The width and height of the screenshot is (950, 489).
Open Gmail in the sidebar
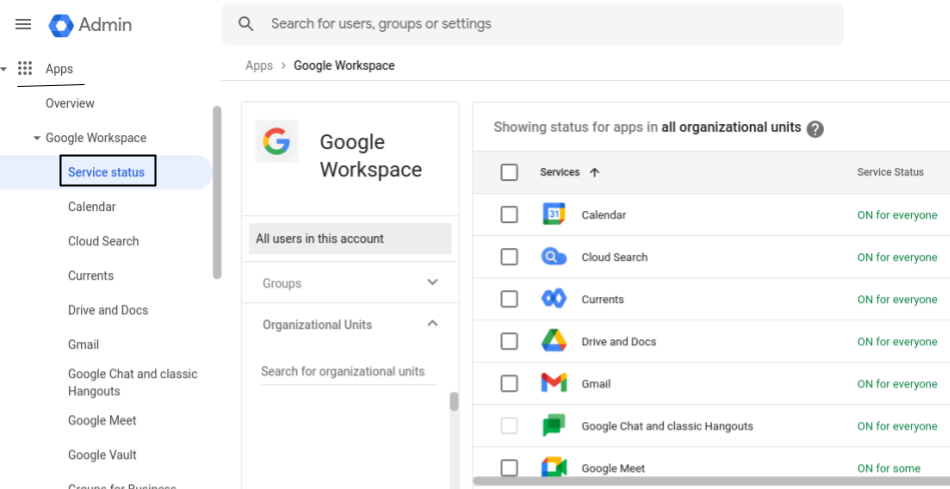pyautogui.click(x=84, y=345)
